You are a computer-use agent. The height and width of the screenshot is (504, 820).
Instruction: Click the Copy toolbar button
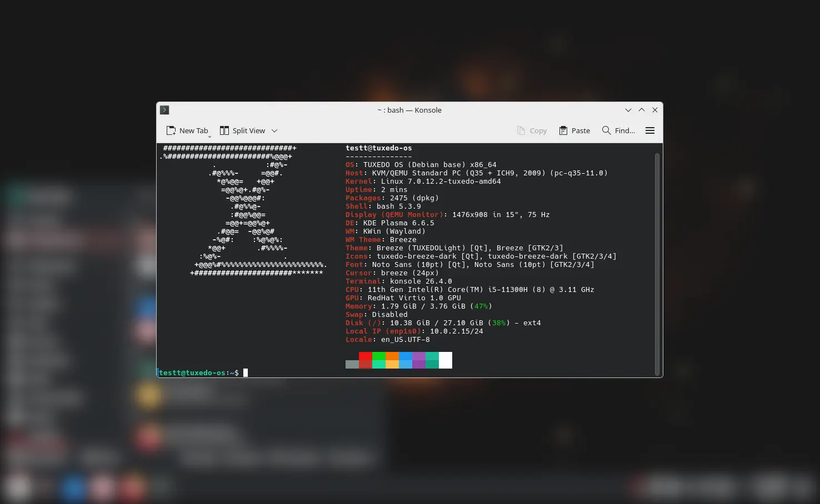(x=532, y=130)
